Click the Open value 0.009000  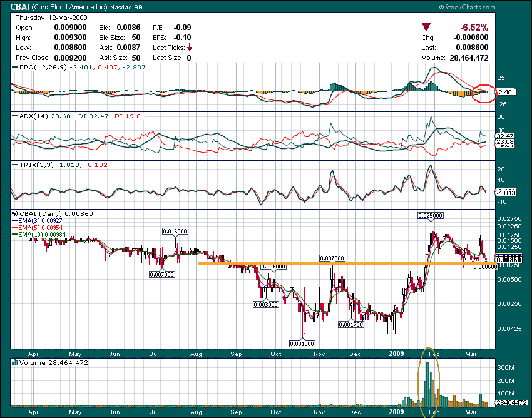[x=70, y=28]
